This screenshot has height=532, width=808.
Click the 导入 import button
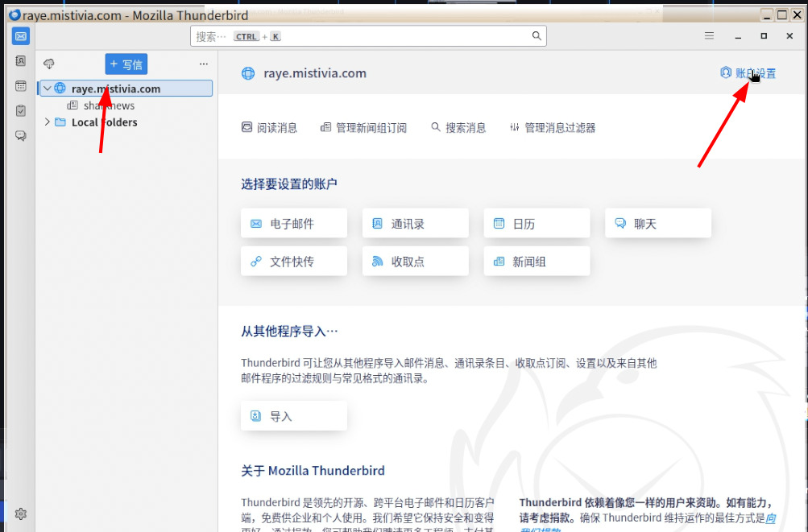[294, 415]
